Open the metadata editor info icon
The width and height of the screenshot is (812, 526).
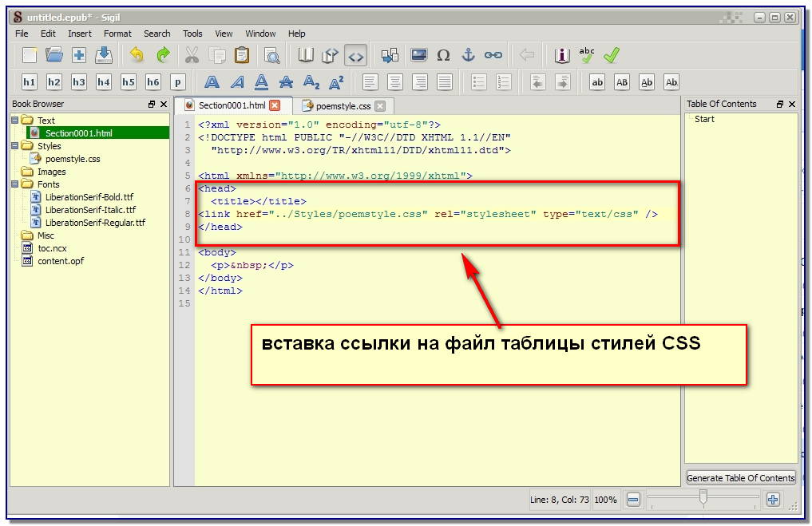(562, 55)
